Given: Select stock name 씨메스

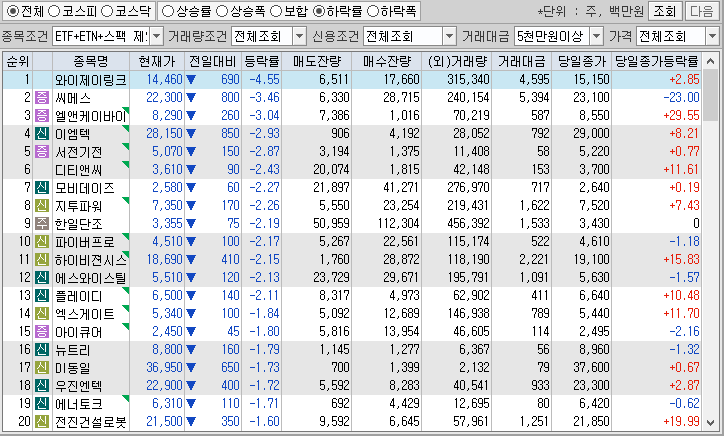Looking at the screenshot, I should point(73,98).
